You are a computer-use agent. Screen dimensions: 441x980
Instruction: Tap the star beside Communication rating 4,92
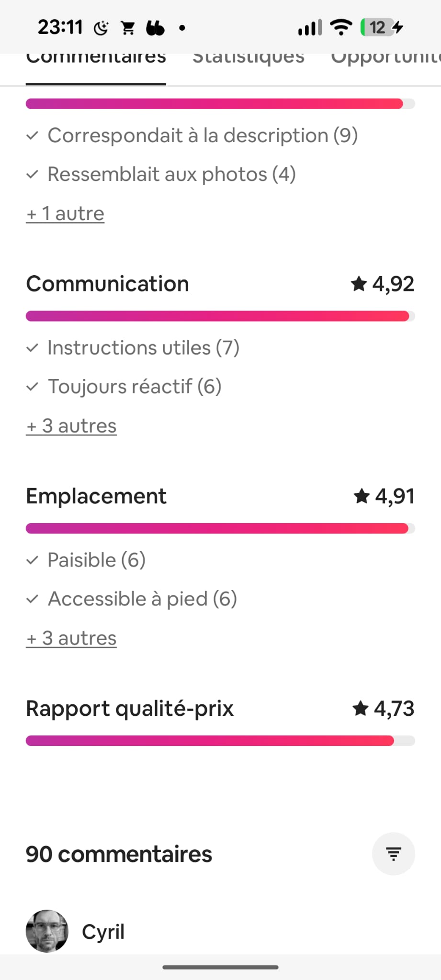tap(359, 284)
